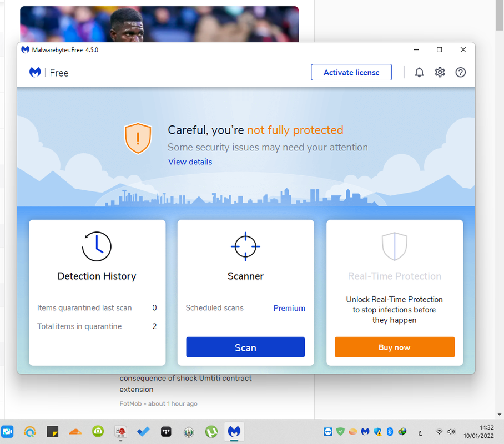Click the Bluetooth tray icon
This screenshot has height=444, width=504.
coord(390,431)
